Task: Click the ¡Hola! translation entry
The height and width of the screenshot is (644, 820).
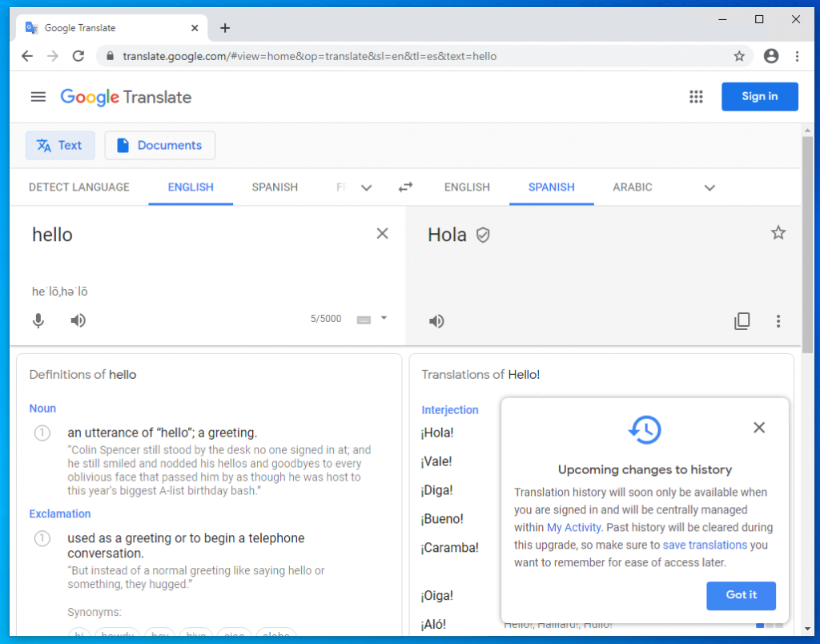Action: pyautogui.click(x=437, y=433)
